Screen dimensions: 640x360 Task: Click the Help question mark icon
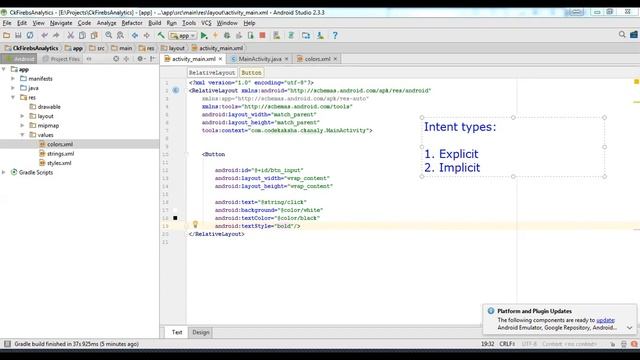pos(335,36)
